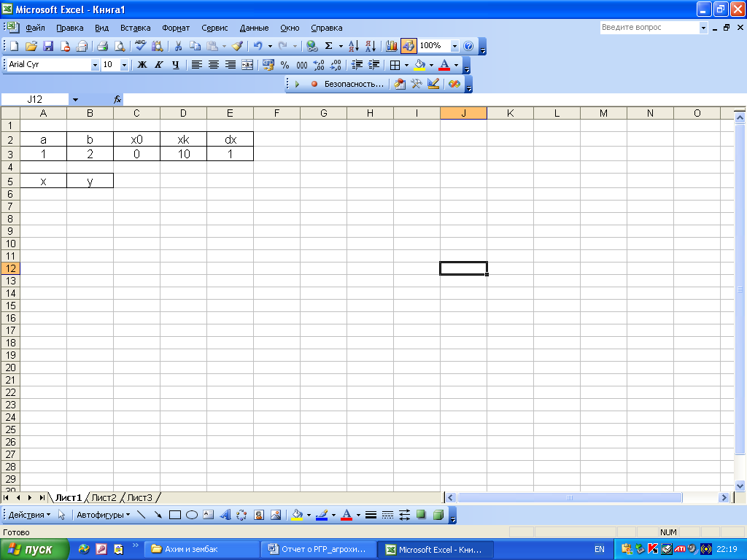Decrease the cell indent
This screenshot has width=747, height=560.
click(357, 65)
